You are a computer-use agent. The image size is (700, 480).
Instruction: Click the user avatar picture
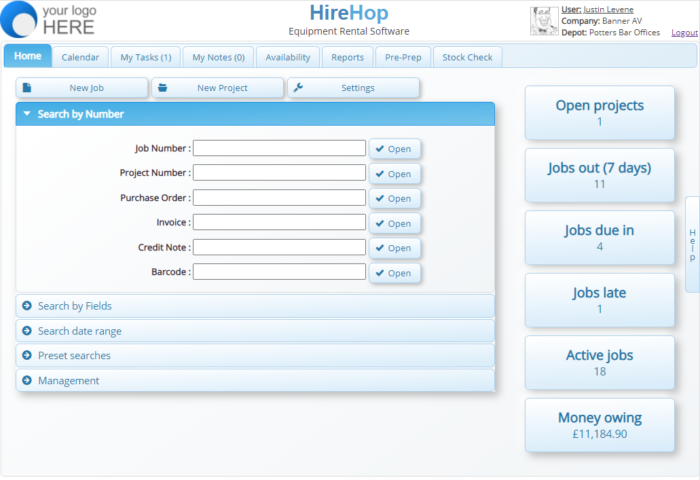[544, 21]
